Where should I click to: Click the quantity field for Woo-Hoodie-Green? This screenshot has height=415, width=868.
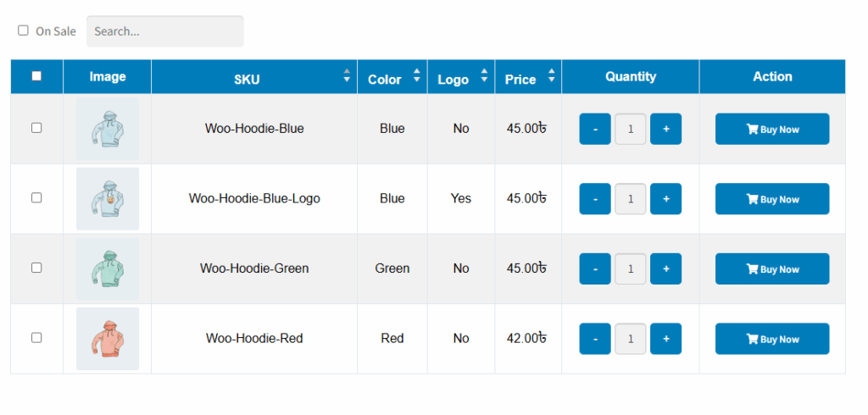click(x=631, y=269)
